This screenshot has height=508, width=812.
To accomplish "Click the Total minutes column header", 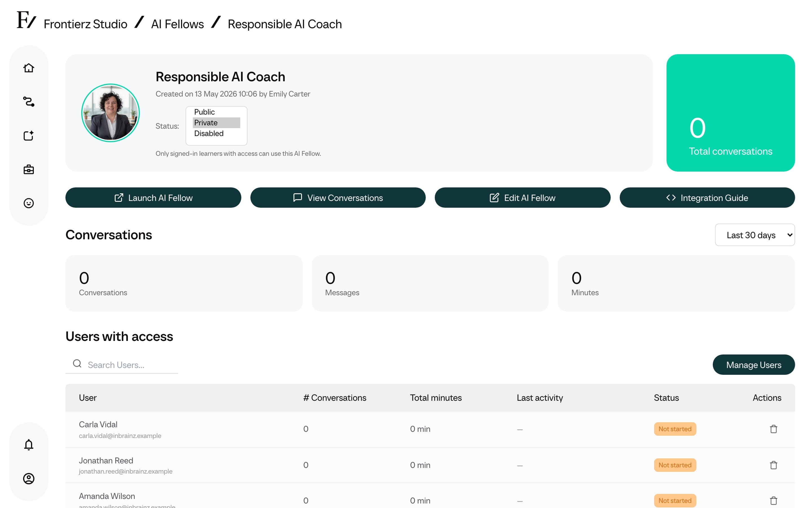I will pyautogui.click(x=436, y=398).
